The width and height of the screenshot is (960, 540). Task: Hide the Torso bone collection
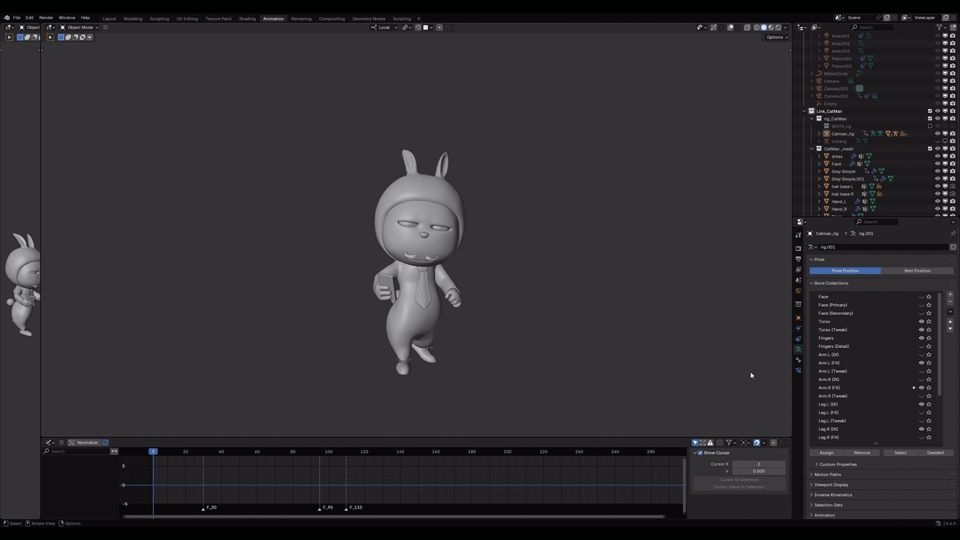click(x=921, y=321)
